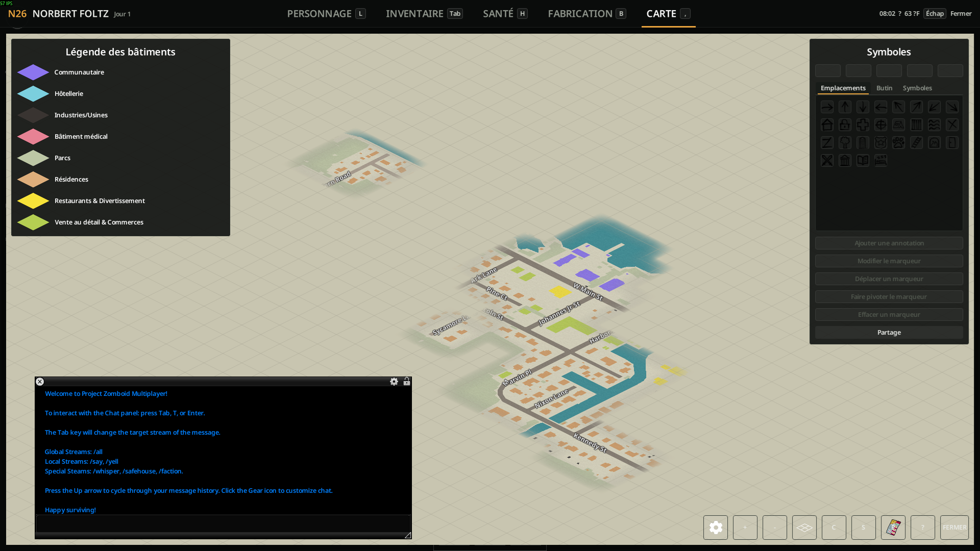The image size is (980, 551).
Task: Select the padlock location symbol
Action: (845, 124)
